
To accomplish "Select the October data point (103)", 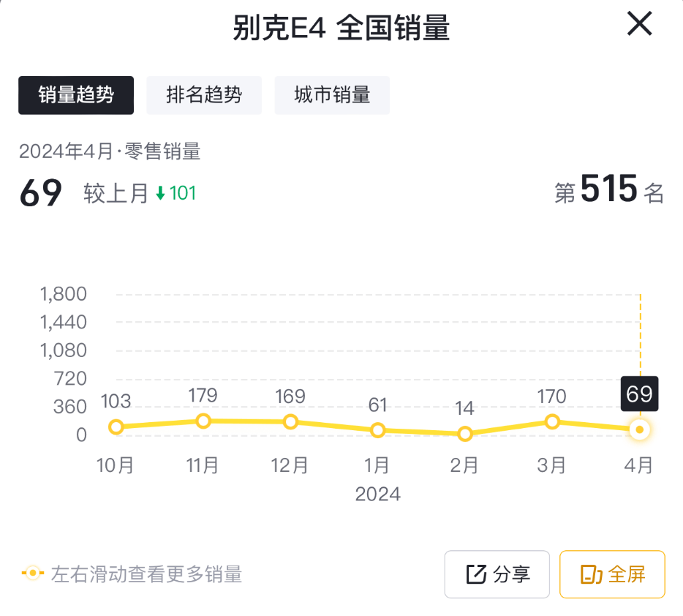I will point(116,427).
